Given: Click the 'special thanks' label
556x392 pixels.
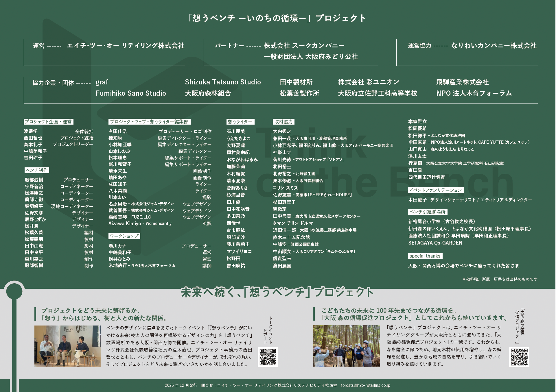Looking at the screenshot, I should 425,256.
